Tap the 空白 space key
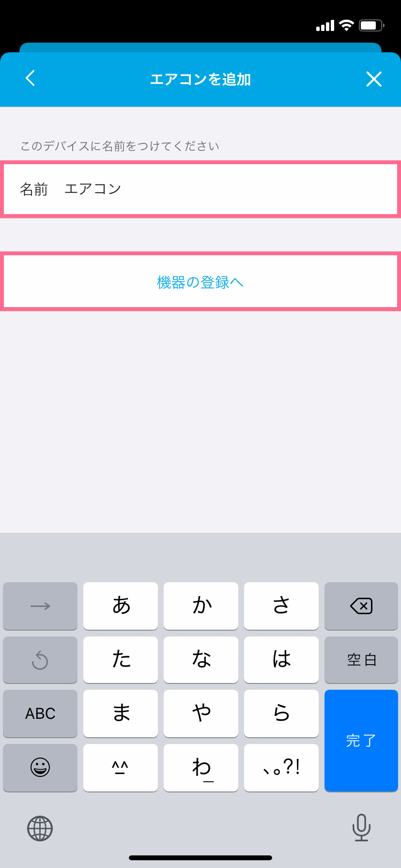This screenshot has width=401, height=868. 361,660
